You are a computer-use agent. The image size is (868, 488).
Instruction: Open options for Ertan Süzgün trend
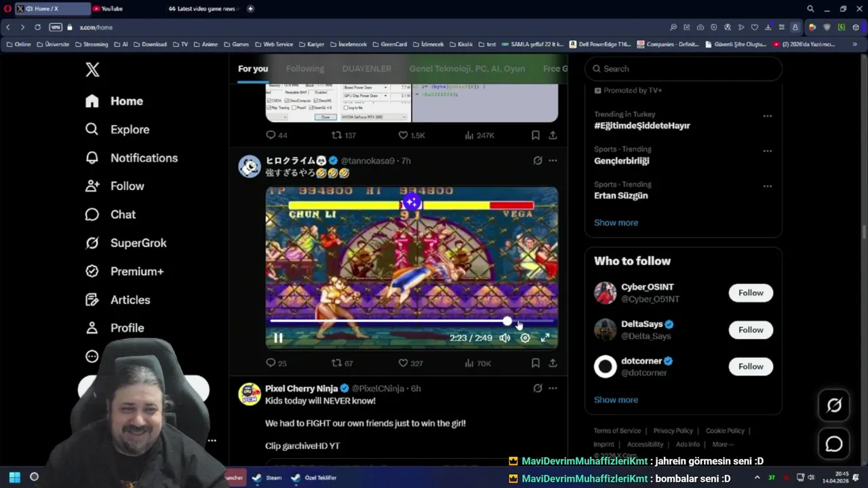tap(767, 186)
